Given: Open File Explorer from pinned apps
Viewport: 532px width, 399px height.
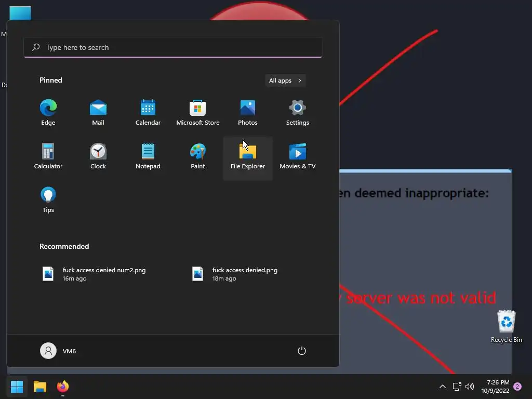Looking at the screenshot, I should tap(248, 158).
